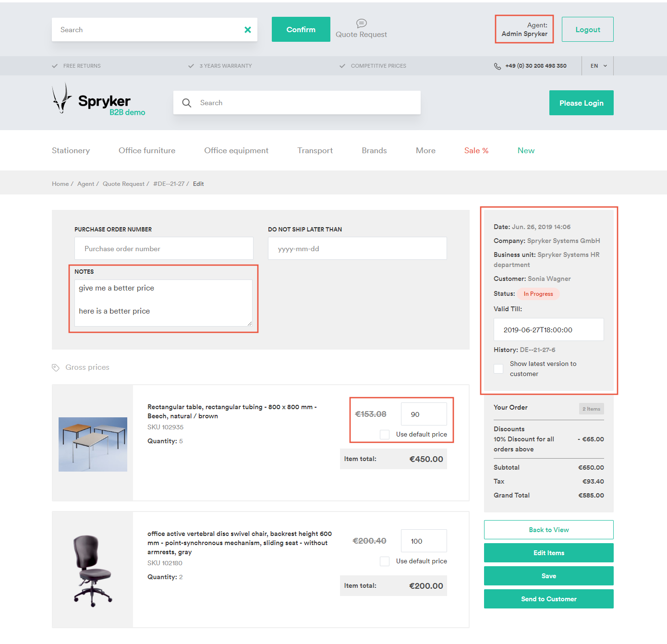Viewport: 667px width, 644px height.
Task: Click the Gross prices tag icon
Action: point(56,367)
